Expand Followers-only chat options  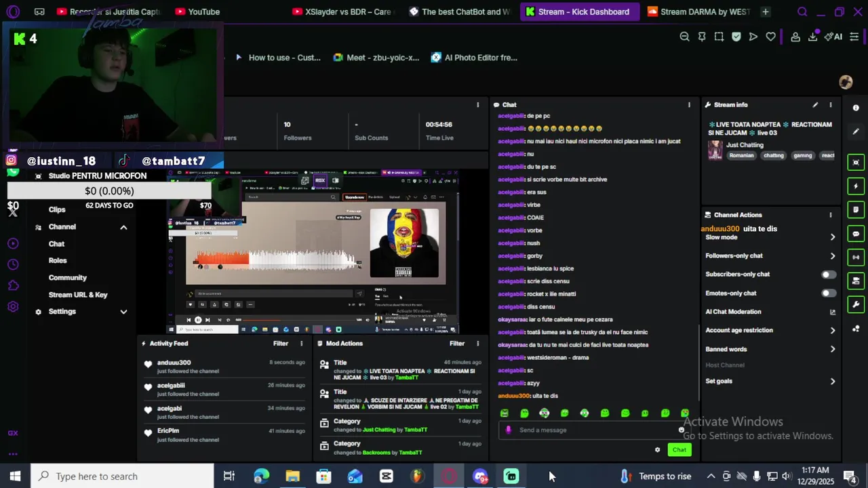coord(833,256)
